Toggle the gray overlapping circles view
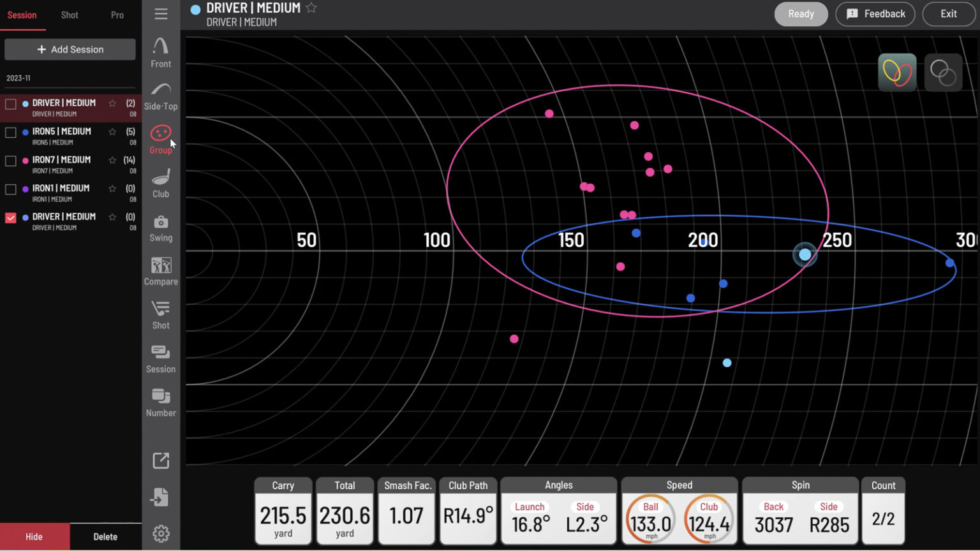This screenshot has width=980, height=551. [x=943, y=73]
